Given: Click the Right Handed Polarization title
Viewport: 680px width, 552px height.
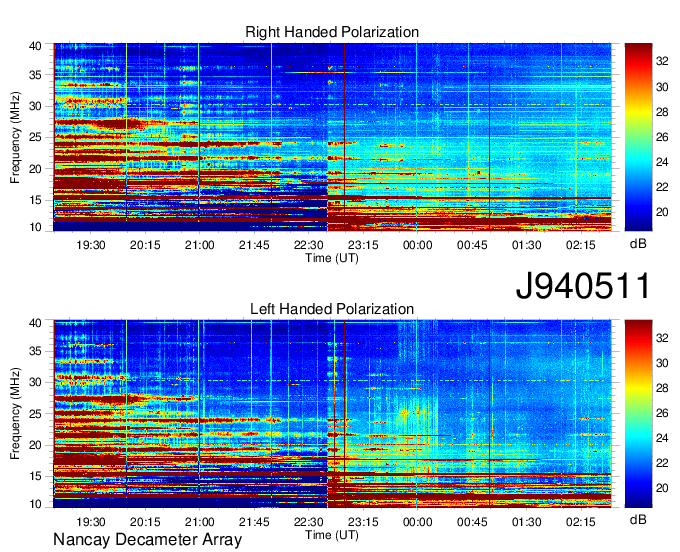Looking at the screenshot, I should pos(332,32).
